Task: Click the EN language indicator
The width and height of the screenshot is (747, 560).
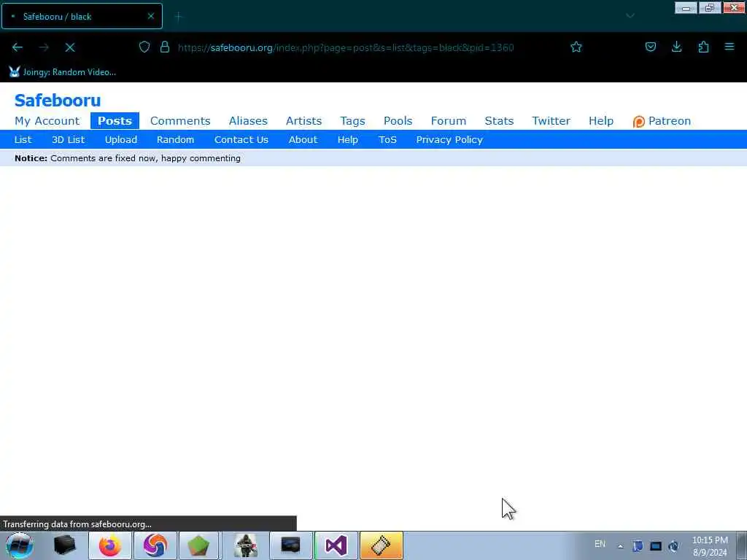Action: (x=600, y=544)
